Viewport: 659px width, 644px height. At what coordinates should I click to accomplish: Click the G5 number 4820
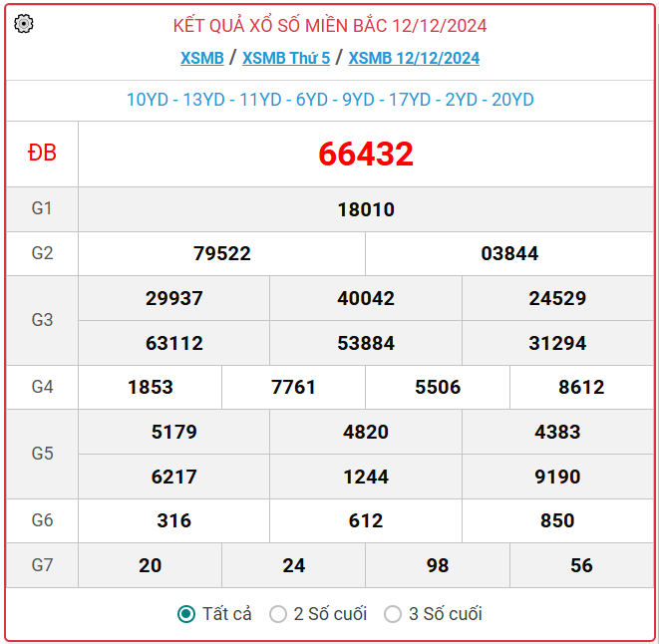click(x=366, y=432)
